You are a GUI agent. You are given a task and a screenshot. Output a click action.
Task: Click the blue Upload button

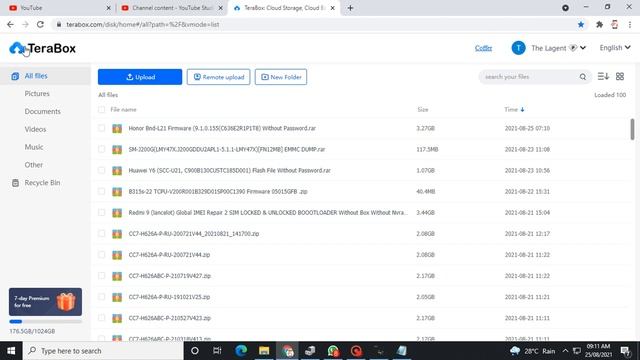pos(140,77)
